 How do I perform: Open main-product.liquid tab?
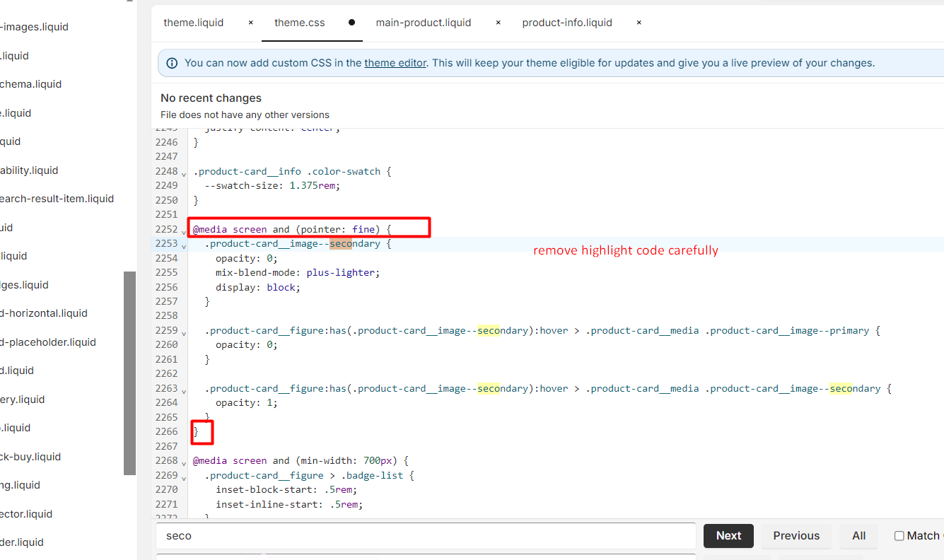coord(424,23)
